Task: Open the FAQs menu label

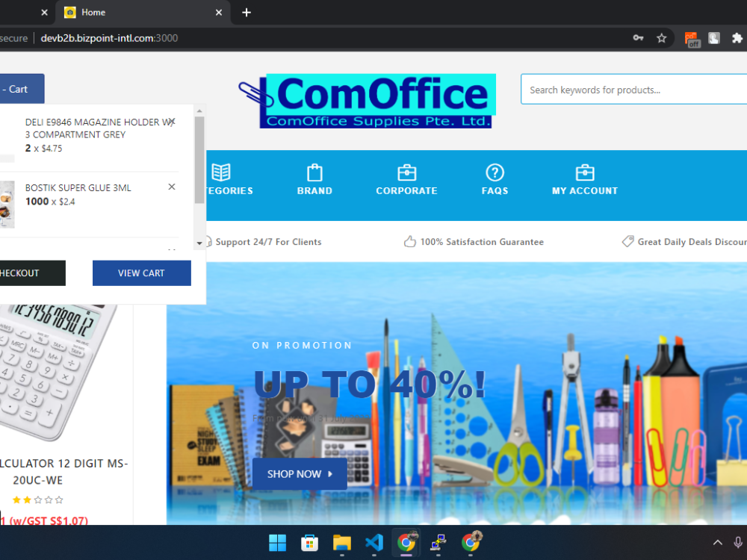Action: [x=495, y=190]
